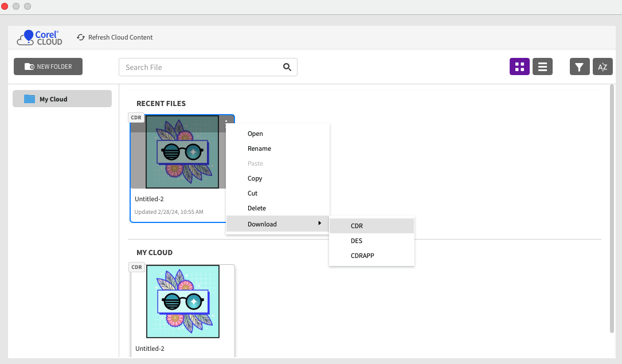Image resolution: width=622 pixels, height=364 pixels.
Task: Expand the Download submenu arrow
Action: click(319, 223)
